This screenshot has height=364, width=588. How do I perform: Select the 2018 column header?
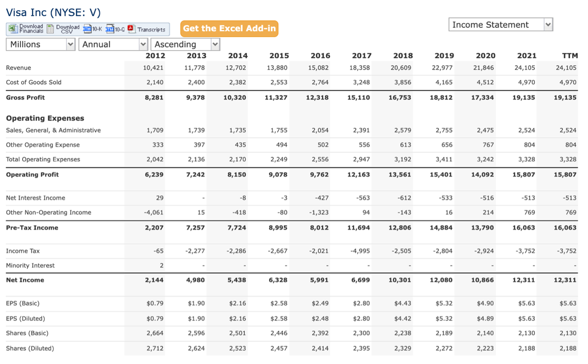tap(403, 55)
